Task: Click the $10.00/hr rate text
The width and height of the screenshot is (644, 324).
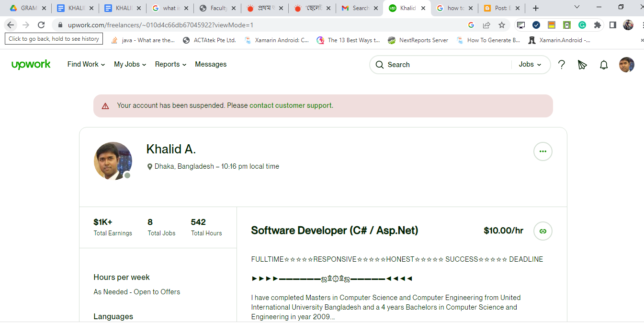Action: (x=503, y=231)
